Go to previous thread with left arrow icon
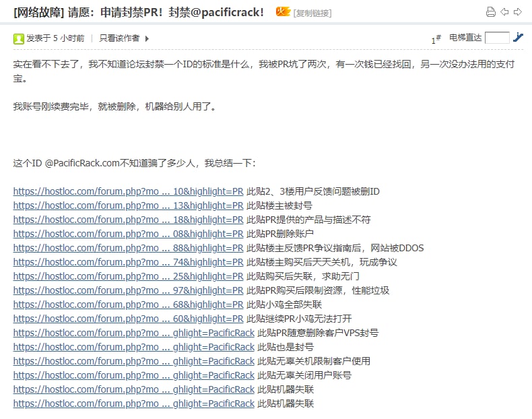The width and height of the screenshot is (532, 419). (504, 12)
